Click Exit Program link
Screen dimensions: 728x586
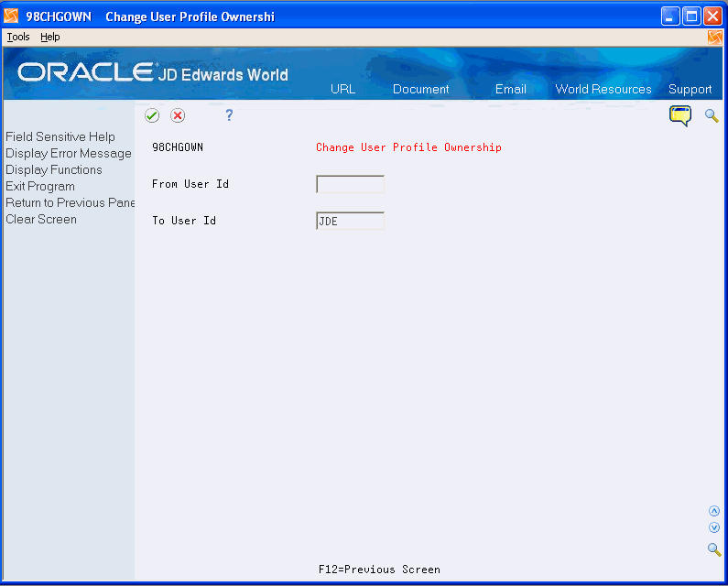(x=40, y=186)
